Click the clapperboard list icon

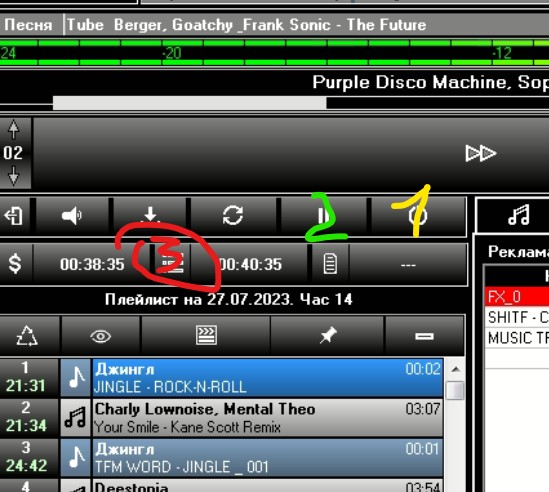[206, 335]
